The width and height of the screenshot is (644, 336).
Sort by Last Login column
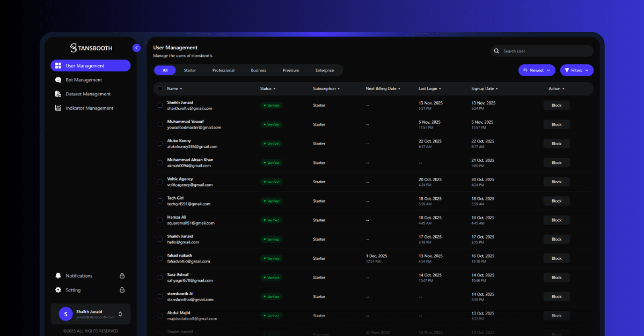point(430,88)
